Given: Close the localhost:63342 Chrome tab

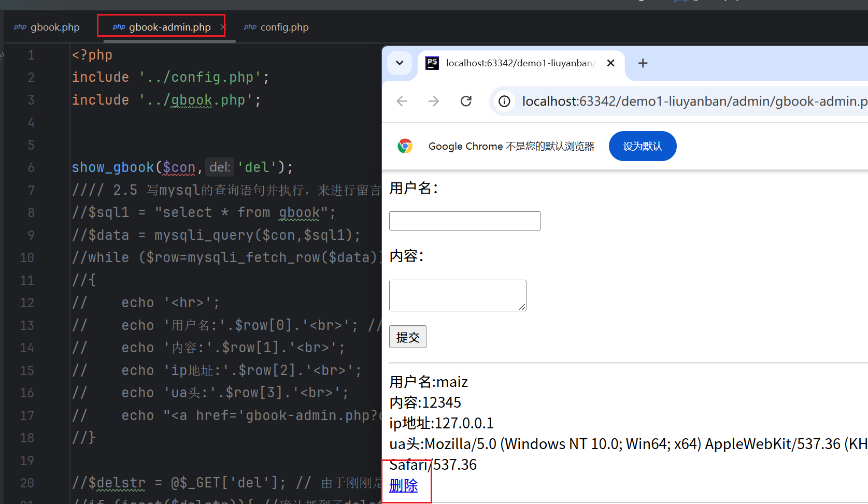Looking at the screenshot, I should [610, 63].
